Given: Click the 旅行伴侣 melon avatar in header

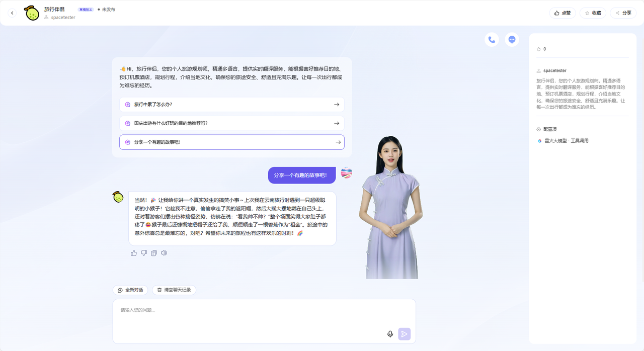Looking at the screenshot, I should tap(32, 13).
